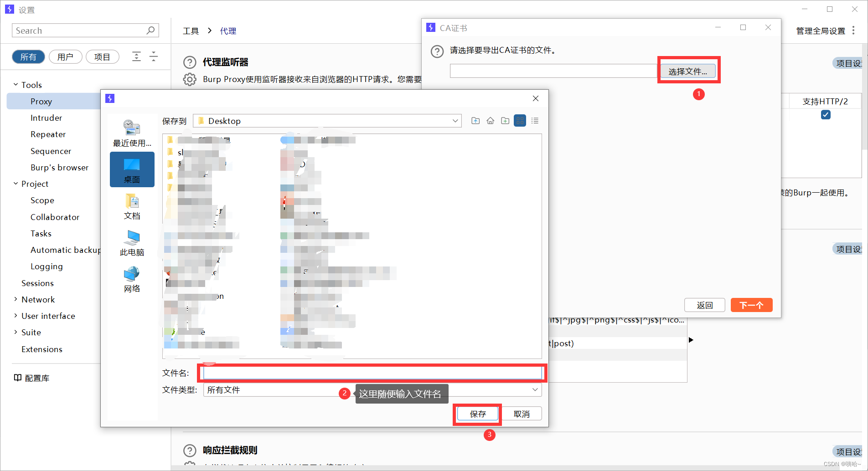Open help for the proxy listeners section

pyautogui.click(x=190, y=62)
